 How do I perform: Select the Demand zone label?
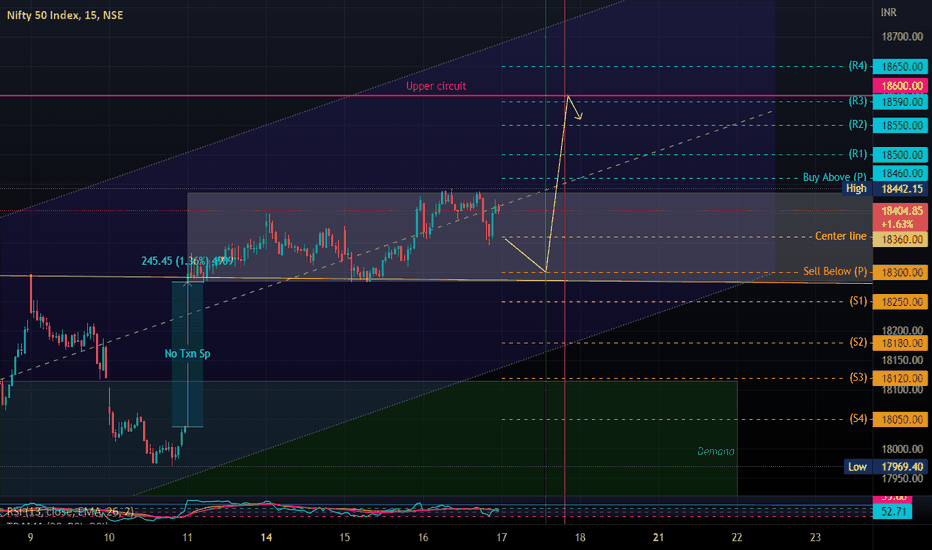pos(716,452)
